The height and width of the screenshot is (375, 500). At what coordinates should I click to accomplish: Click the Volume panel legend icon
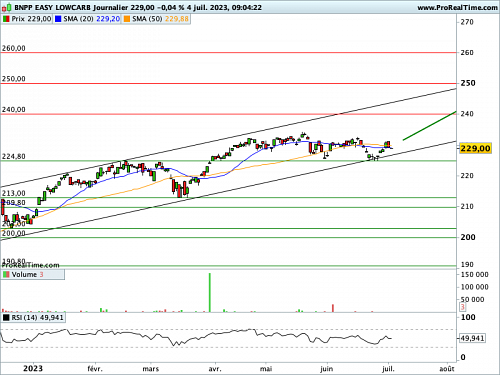6,275
